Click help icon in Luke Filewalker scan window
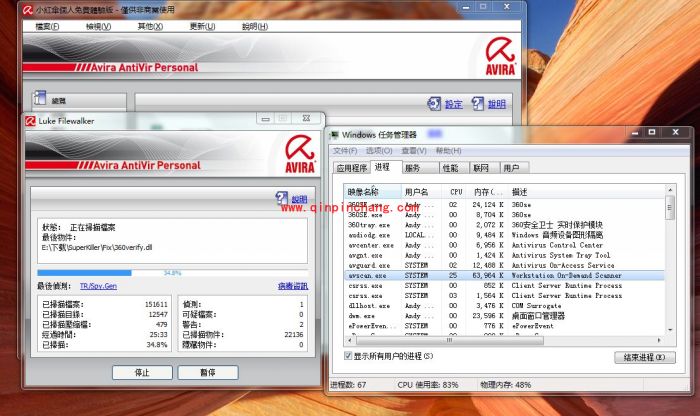This screenshot has height=416, width=700. coord(282,198)
